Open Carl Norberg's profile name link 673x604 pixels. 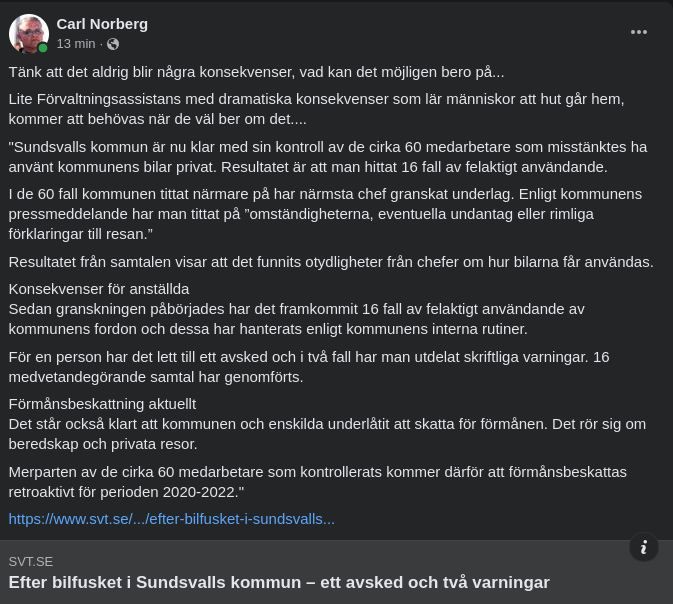pyautogui.click(x=103, y=23)
